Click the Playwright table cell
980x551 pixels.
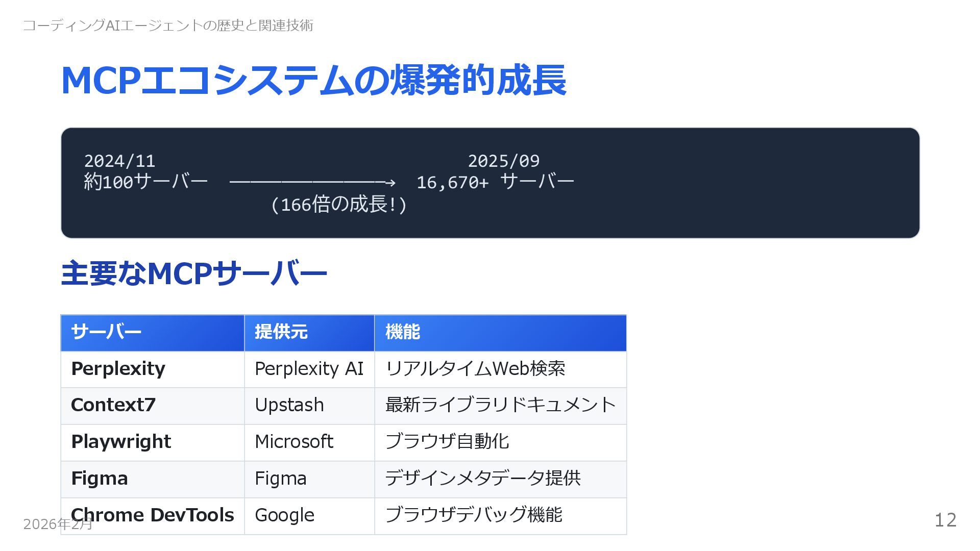(121, 442)
